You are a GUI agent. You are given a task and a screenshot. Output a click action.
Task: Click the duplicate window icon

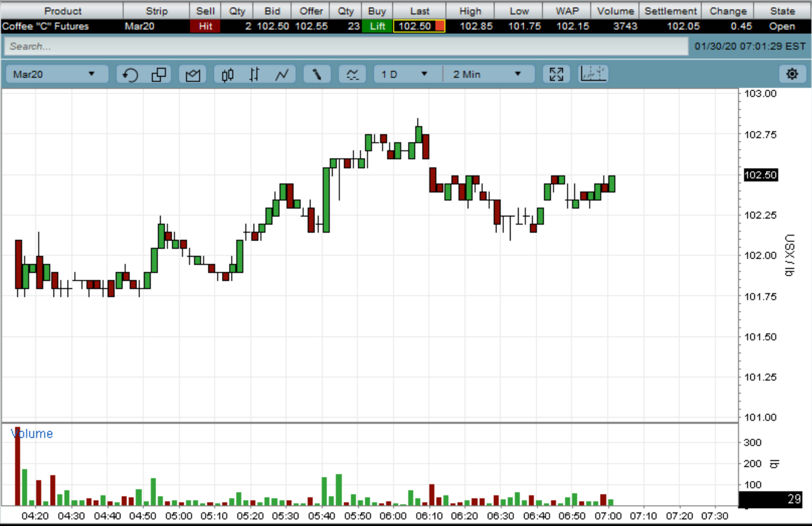(x=159, y=75)
